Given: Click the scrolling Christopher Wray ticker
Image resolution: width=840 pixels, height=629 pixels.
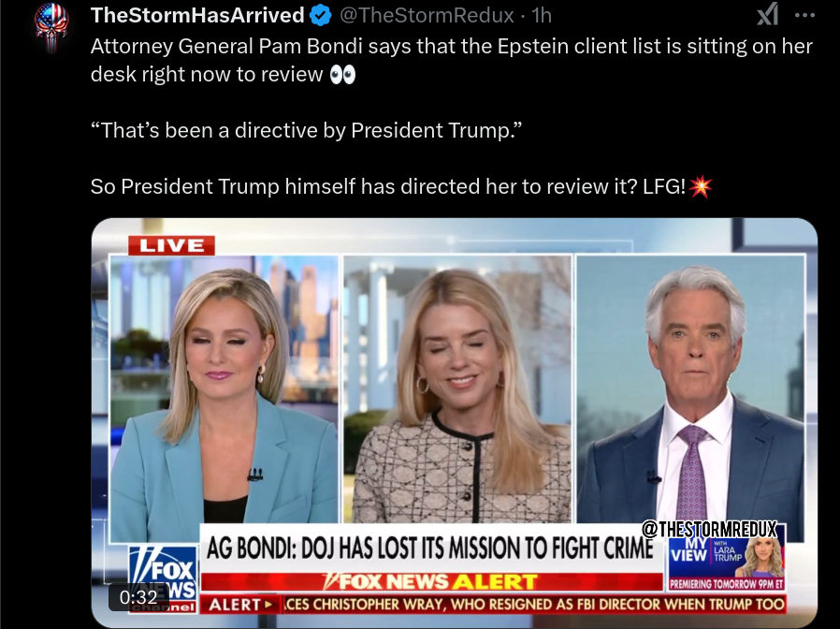Looking at the screenshot, I should pyautogui.click(x=533, y=605).
